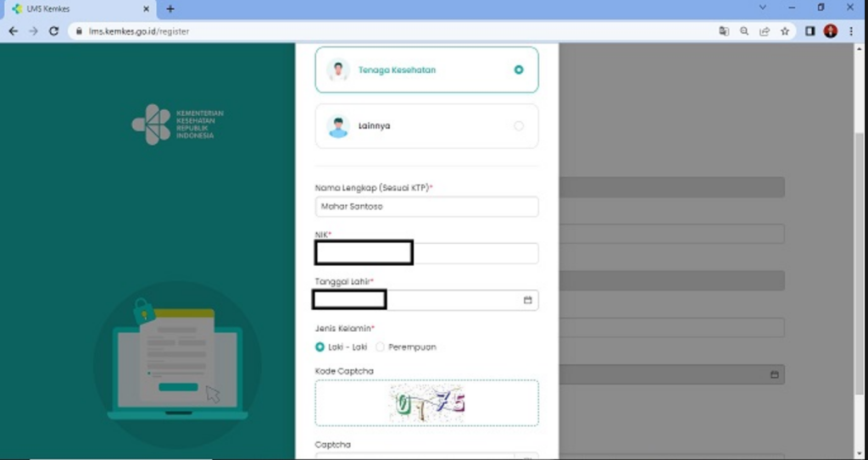Open calendar icon in Tanggal Lahir field
This screenshot has height=460, width=868.
click(527, 300)
